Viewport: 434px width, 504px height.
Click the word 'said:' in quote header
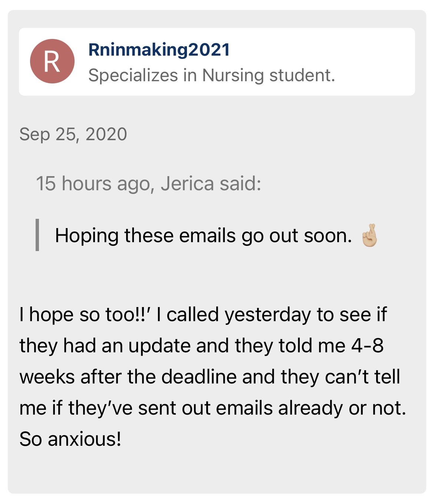240,184
